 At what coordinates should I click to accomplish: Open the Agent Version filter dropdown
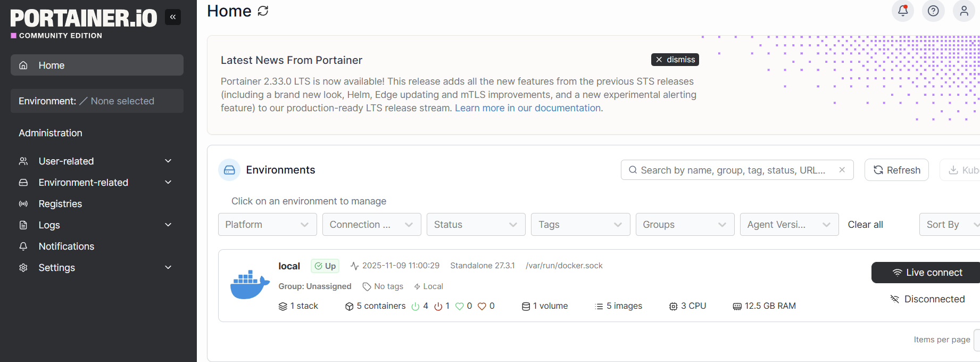tap(790, 224)
